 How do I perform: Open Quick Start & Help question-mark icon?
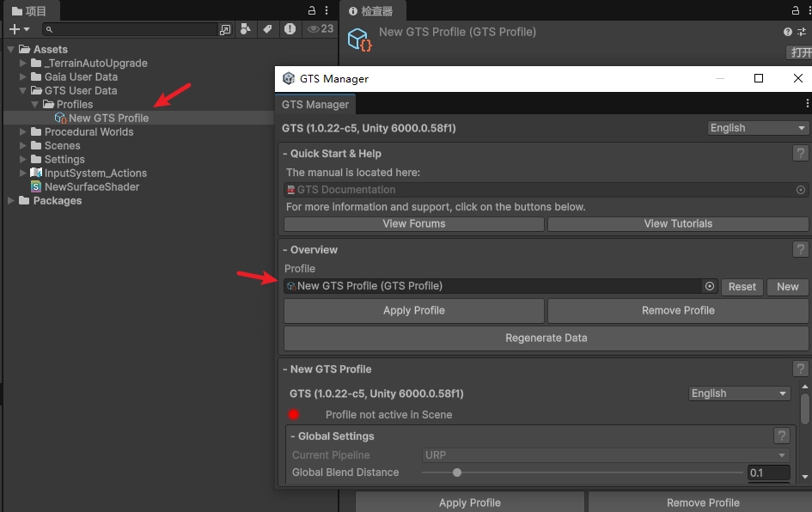[x=800, y=153]
